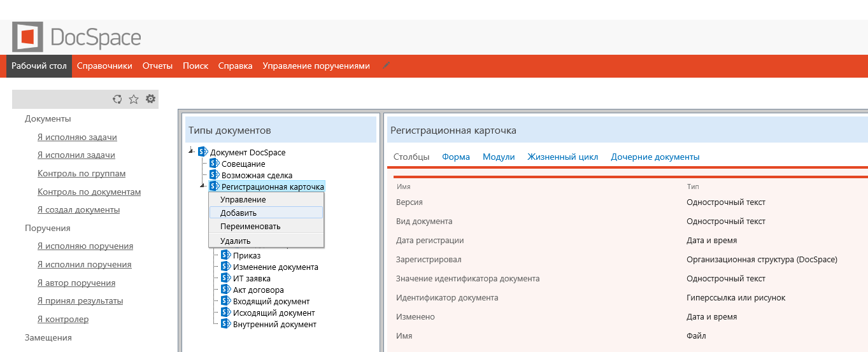Switch to the Дочерние документы tab
Image resolution: width=868 pixels, height=352 pixels.
click(x=655, y=157)
